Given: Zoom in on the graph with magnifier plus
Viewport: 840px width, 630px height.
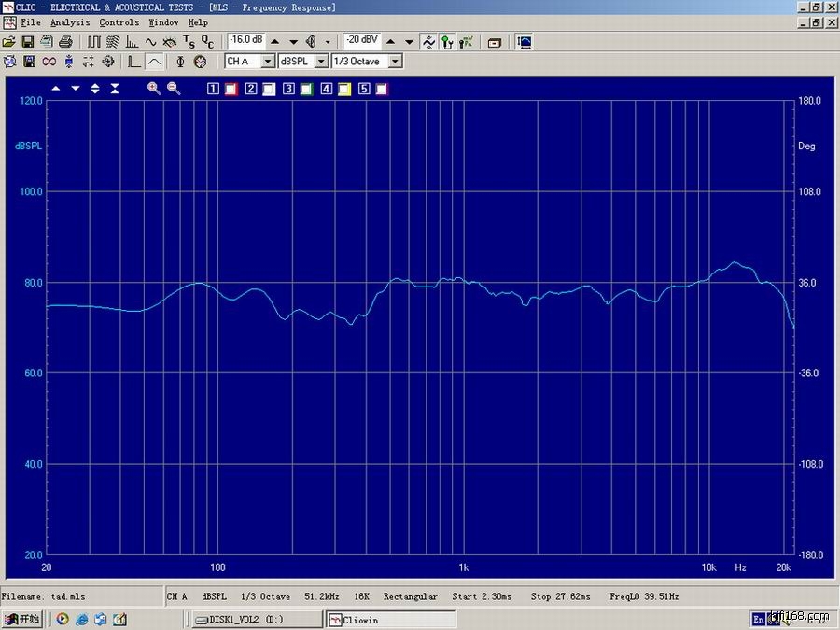Looking at the screenshot, I should click(154, 89).
